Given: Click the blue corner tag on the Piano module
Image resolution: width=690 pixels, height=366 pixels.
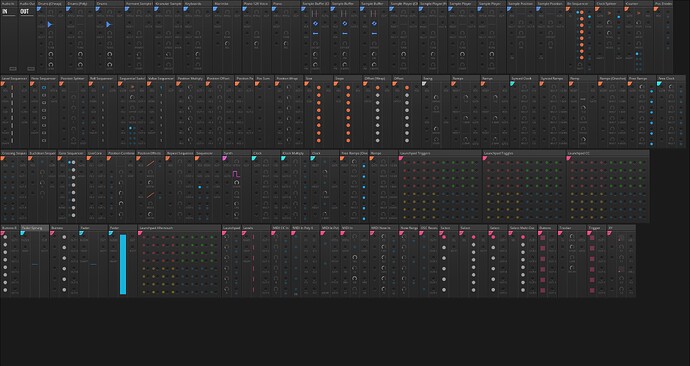Looking at the screenshot, I should pyautogui.click(x=274, y=8).
